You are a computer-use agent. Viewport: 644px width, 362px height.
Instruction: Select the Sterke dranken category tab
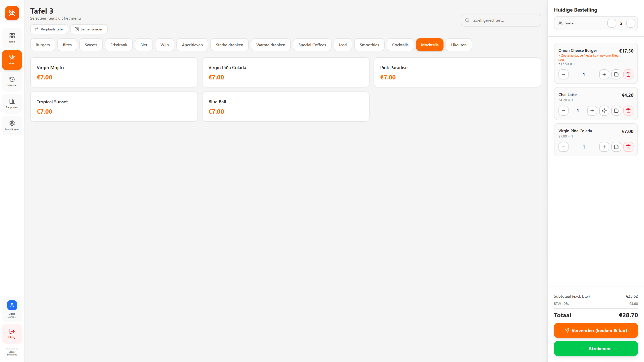[x=229, y=45]
